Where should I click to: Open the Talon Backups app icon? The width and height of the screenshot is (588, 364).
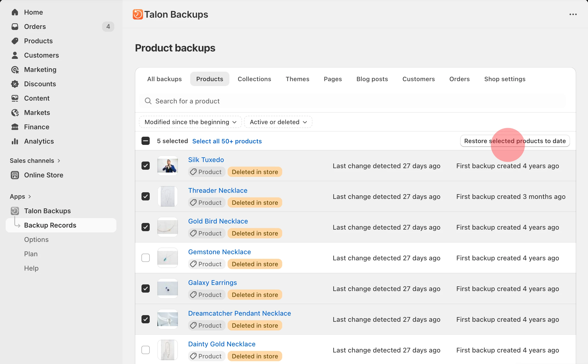point(15,211)
